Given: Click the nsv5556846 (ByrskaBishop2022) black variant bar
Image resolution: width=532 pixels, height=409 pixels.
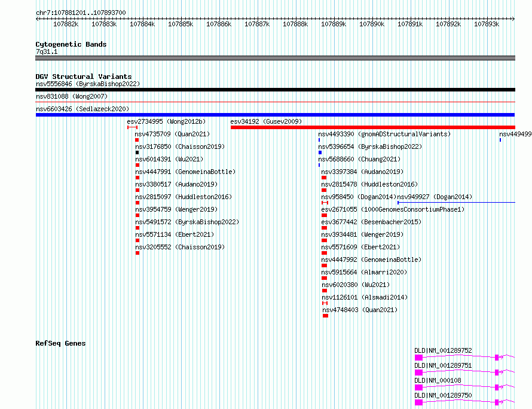Looking at the screenshot, I should pos(275,90).
